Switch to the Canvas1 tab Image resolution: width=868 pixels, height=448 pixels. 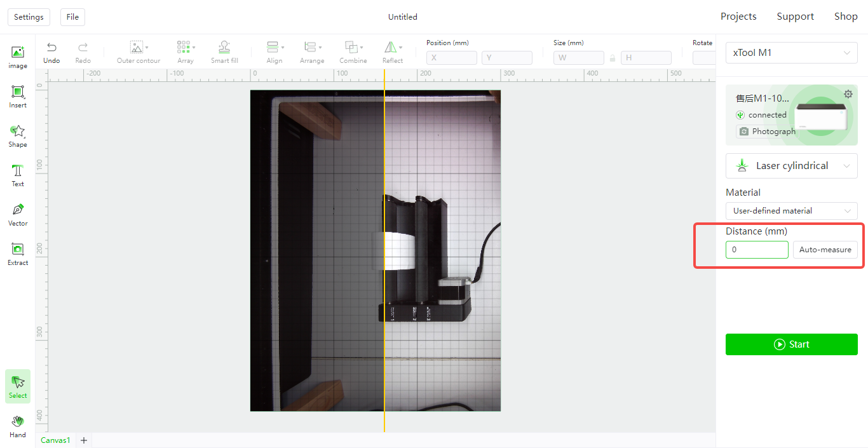55,440
